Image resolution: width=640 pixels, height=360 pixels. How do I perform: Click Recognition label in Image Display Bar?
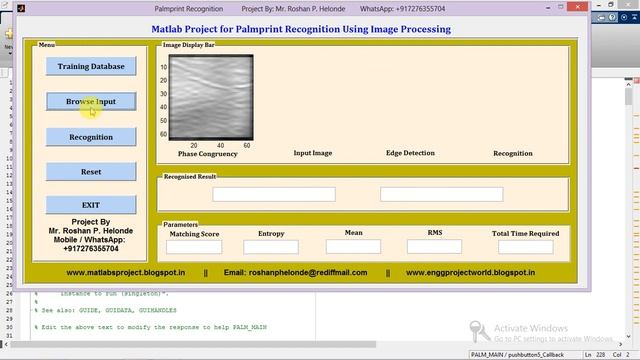coord(513,153)
